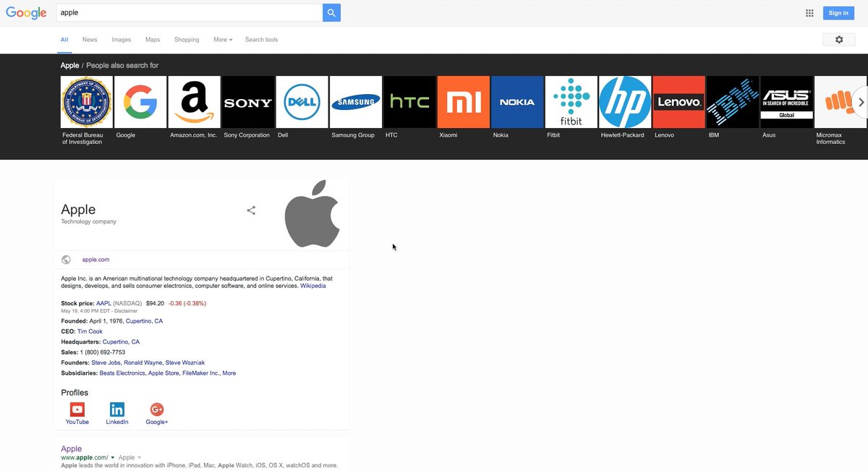Show More subsidiaries
The width and height of the screenshot is (868, 471).
(x=229, y=373)
